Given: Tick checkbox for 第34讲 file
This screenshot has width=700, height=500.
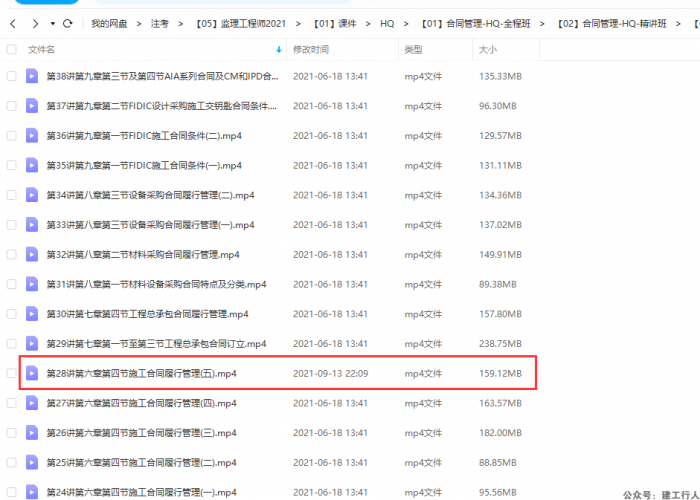Looking at the screenshot, I should (x=12, y=195).
